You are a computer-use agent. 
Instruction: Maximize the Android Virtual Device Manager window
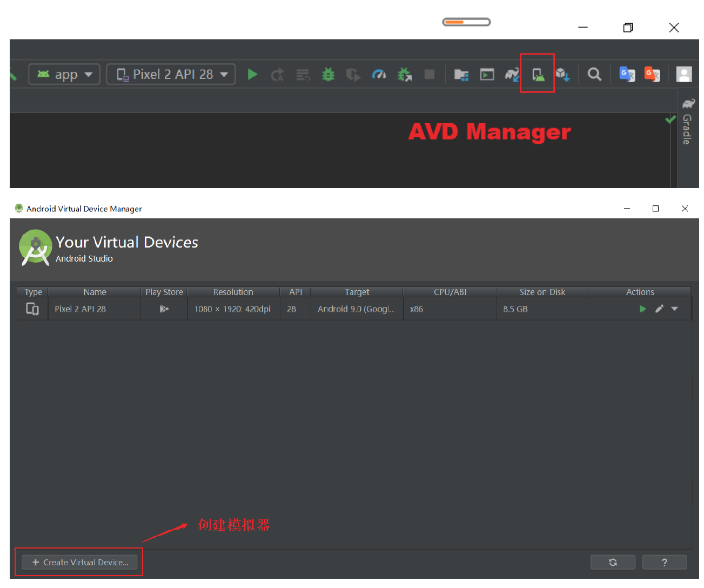[655, 209]
